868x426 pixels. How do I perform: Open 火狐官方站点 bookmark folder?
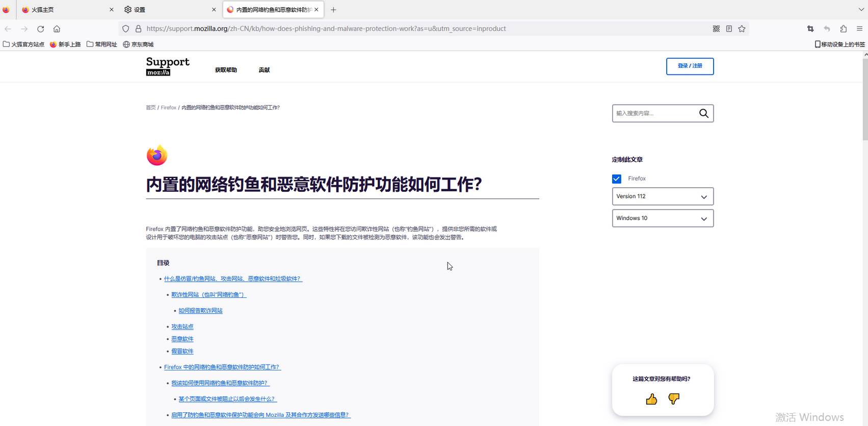(23, 44)
